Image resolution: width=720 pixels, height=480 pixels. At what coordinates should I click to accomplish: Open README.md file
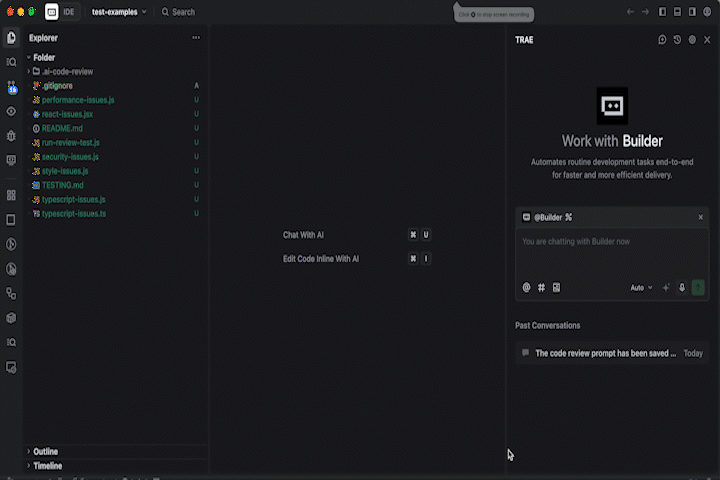click(62, 129)
